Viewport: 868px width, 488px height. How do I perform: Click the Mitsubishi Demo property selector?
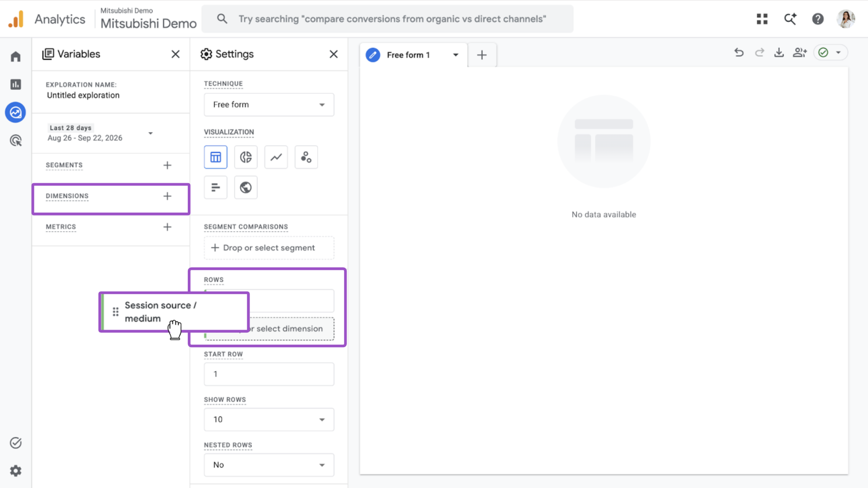(x=149, y=19)
